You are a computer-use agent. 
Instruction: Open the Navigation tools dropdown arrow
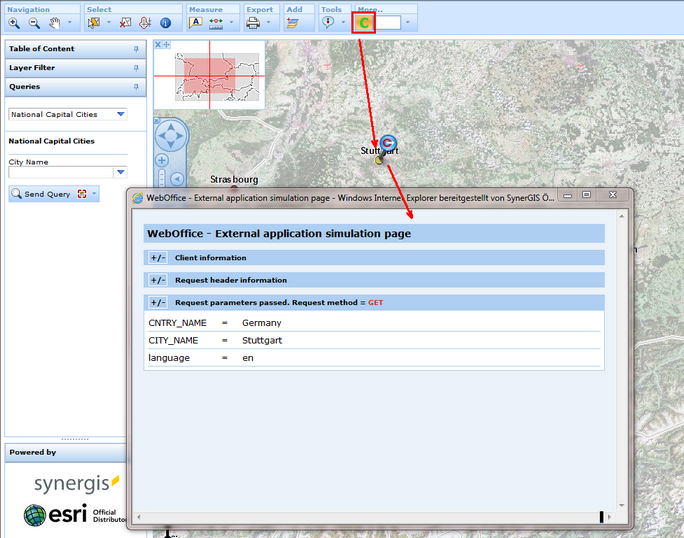pos(69,22)
